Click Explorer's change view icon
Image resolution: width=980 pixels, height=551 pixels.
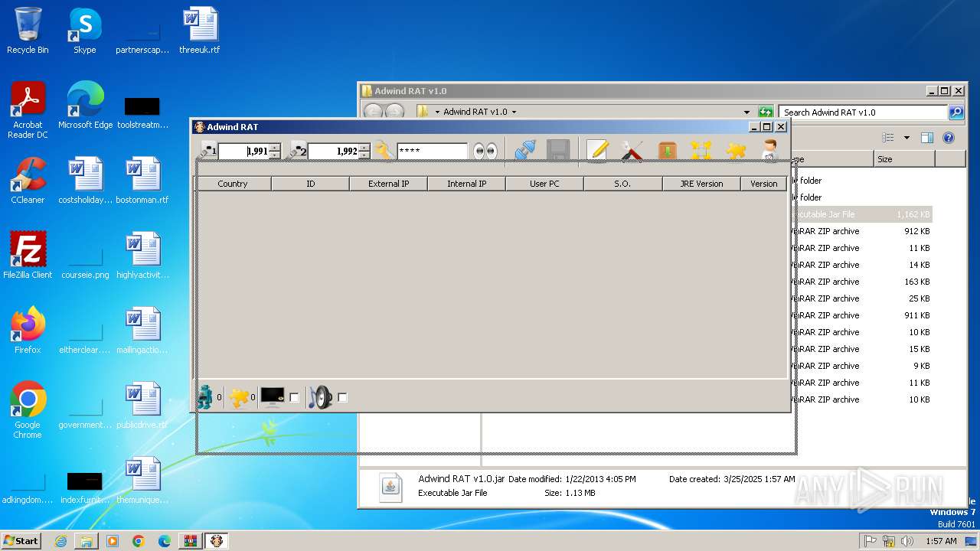pyautogui.click(x=888, y=138)
